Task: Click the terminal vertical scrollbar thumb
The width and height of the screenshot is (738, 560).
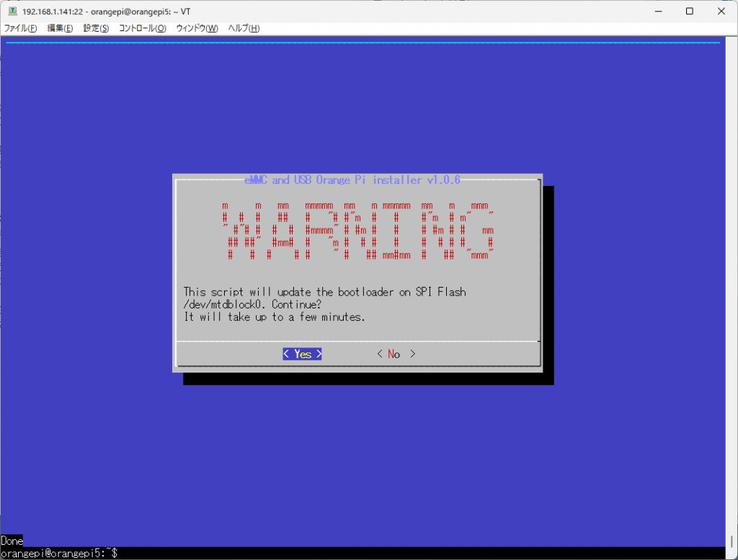Action: coord(732,541)
